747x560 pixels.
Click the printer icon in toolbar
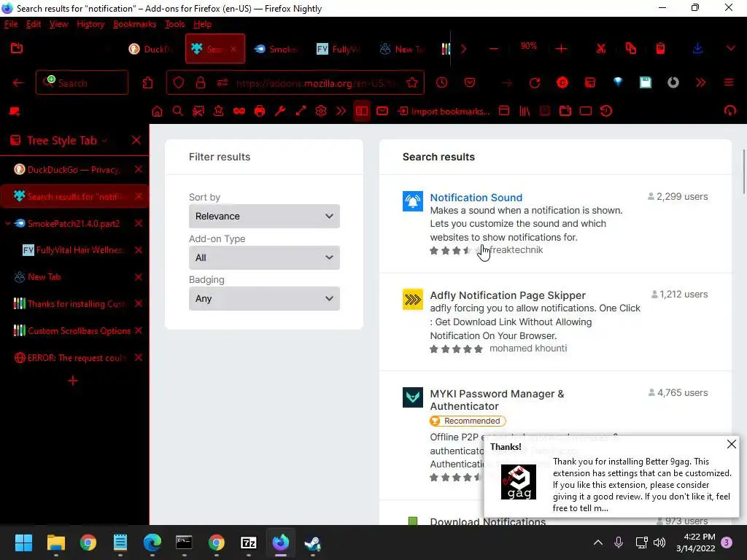click(x=260, y=112)
